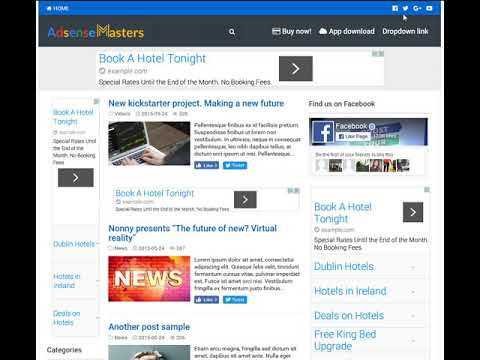Expand the Dropdown link menu
480x360 pixels.
(405, 31)
